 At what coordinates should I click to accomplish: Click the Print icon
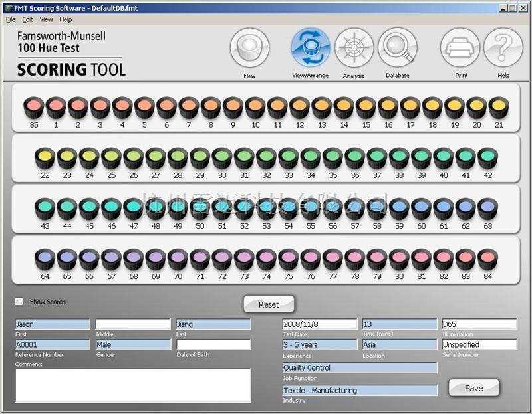pos(460,48)
